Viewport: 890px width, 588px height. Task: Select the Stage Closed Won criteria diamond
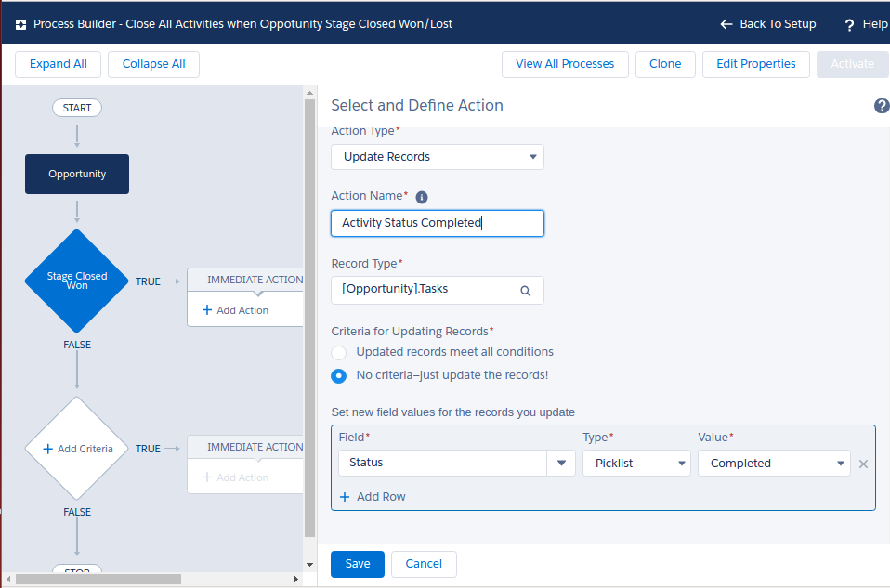(x=77, y=281)
